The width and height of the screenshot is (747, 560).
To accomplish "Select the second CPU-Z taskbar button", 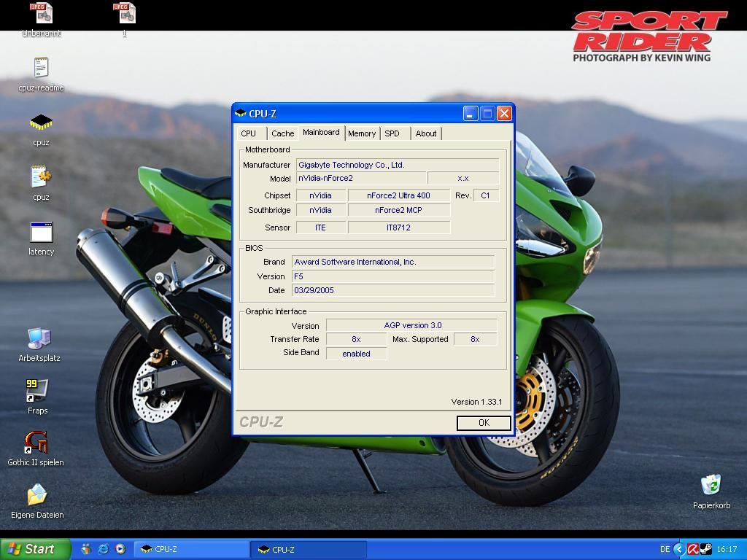I will pyautogui.click(x=309, y=549).
